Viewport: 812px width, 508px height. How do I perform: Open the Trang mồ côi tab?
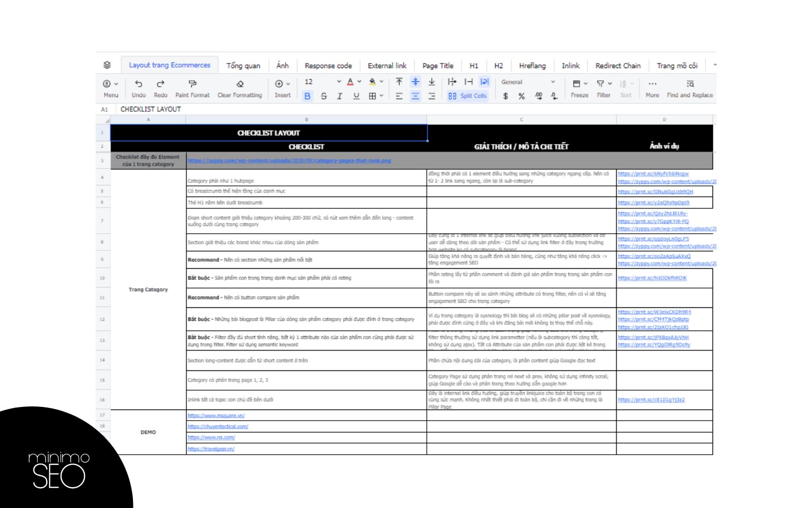pos(677,66)
